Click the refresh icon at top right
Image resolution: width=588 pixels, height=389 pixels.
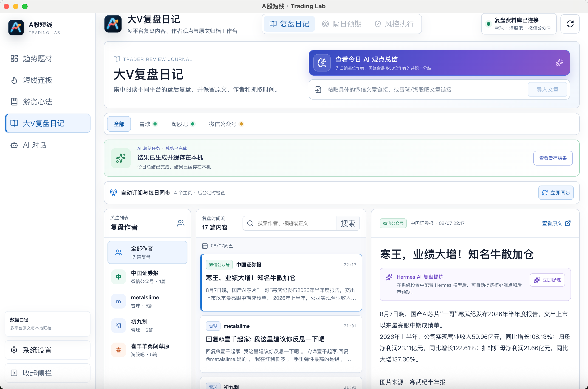[x=570, y=24]
